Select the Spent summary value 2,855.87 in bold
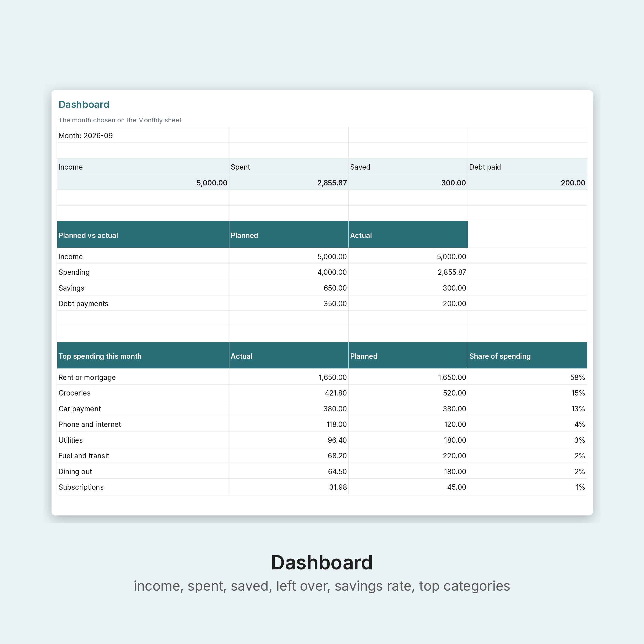Screen dimensions: 644x644 tap(332, 183)
